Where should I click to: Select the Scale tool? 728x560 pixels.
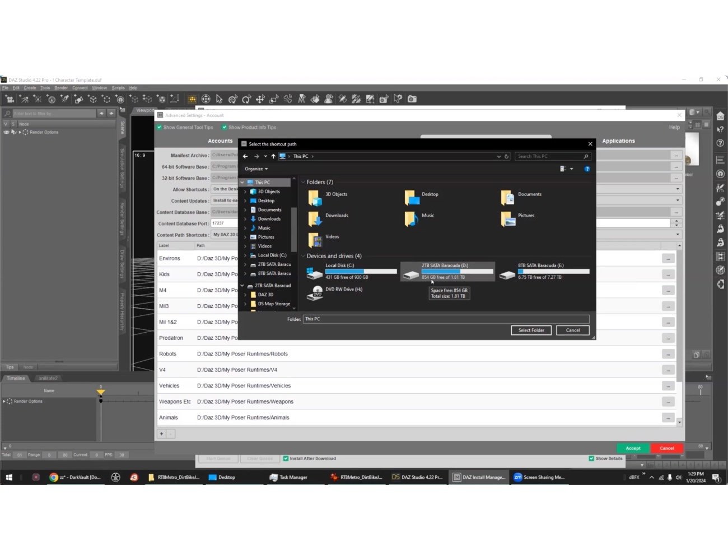click(274, 99)
